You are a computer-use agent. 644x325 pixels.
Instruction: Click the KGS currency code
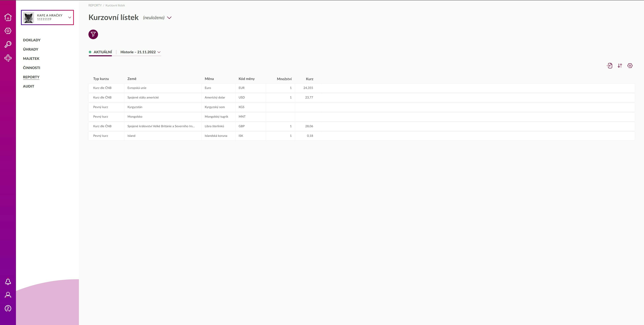click(x=242, y=107)
